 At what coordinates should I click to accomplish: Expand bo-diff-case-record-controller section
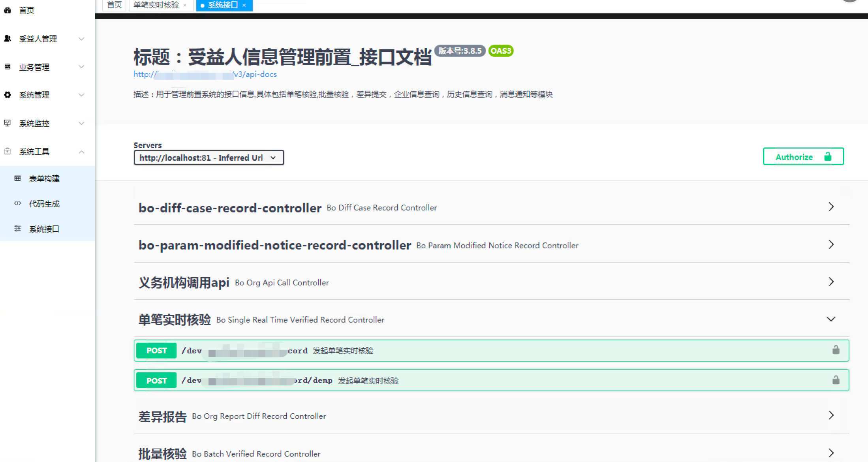[492, 207]
